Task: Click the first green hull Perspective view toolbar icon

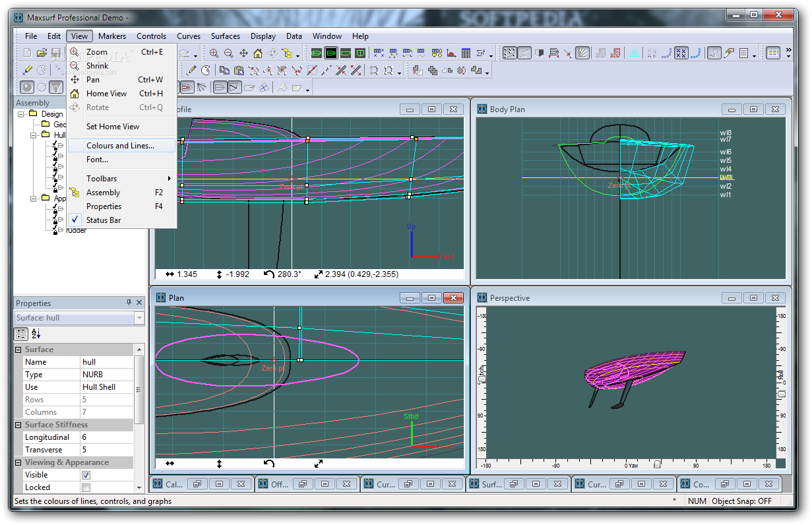Action: (x=317, y=53)
